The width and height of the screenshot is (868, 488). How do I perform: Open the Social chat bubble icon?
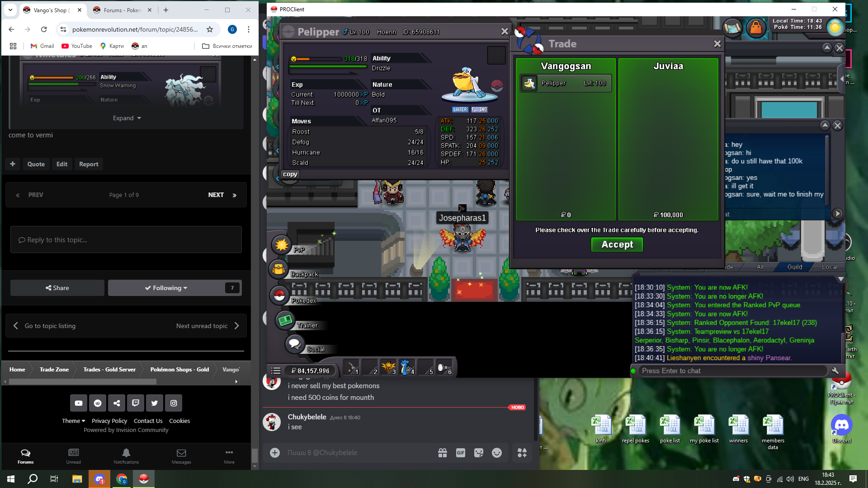[x=294, y=344]
